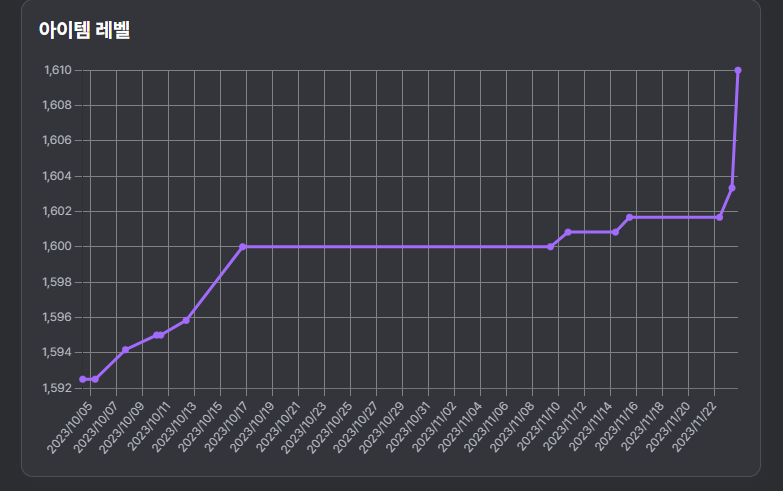
Task: Click the y-axis label 1,602
Action: [x=58, y=211]
